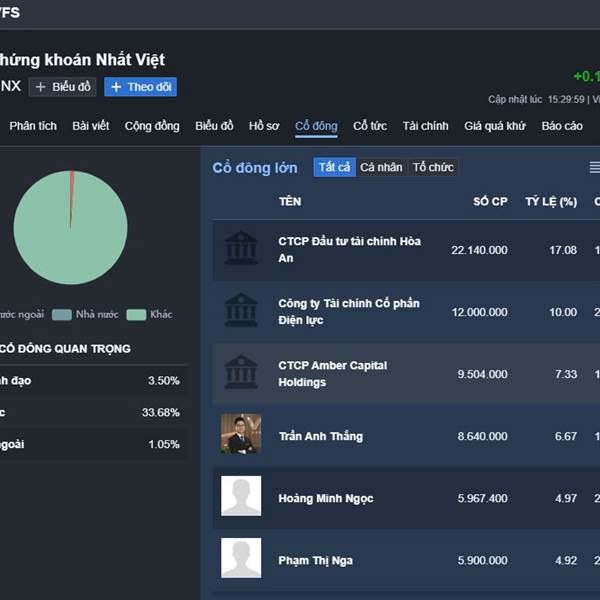Open the Hồ sơ tab

click(264, 126)
